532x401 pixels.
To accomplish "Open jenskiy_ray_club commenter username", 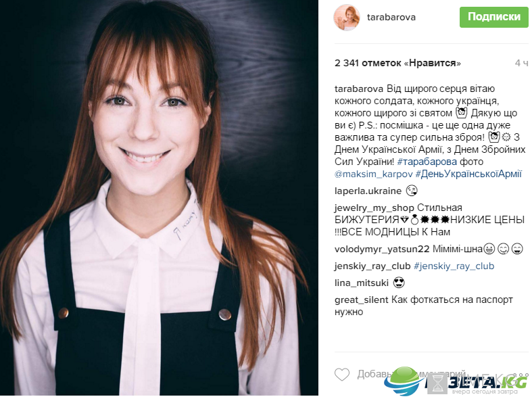I will tap(372, 266).
